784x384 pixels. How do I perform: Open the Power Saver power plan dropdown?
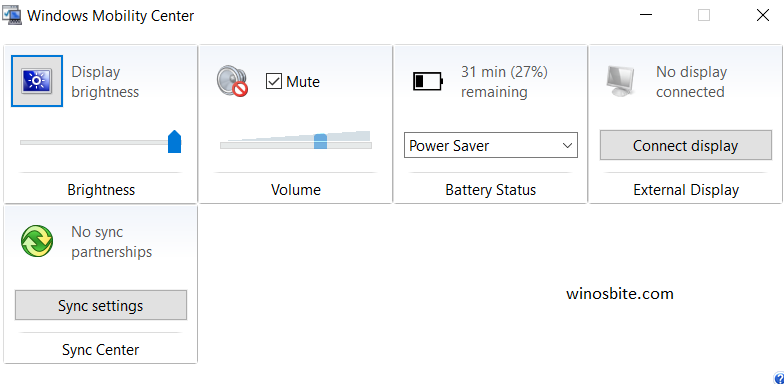491,146
